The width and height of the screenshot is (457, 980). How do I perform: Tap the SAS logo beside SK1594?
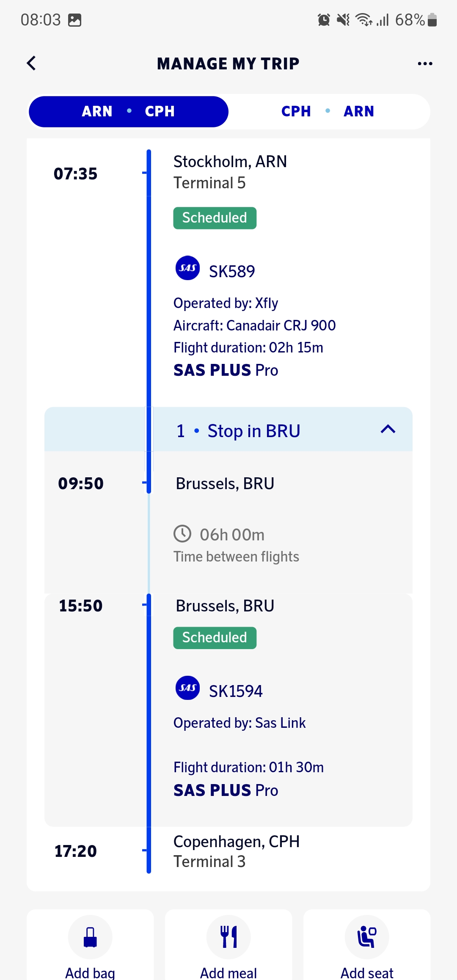point(187,688)
